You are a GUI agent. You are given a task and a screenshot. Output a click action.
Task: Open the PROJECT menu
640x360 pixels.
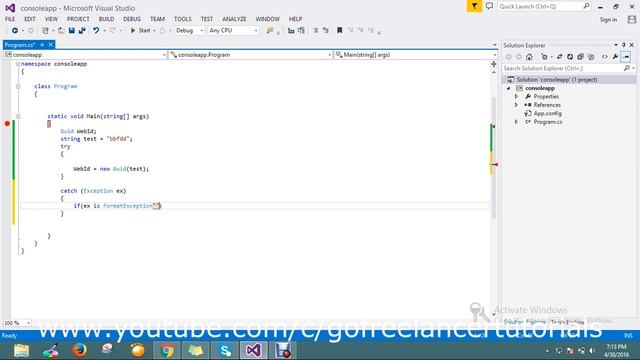(x=78, y=19)
